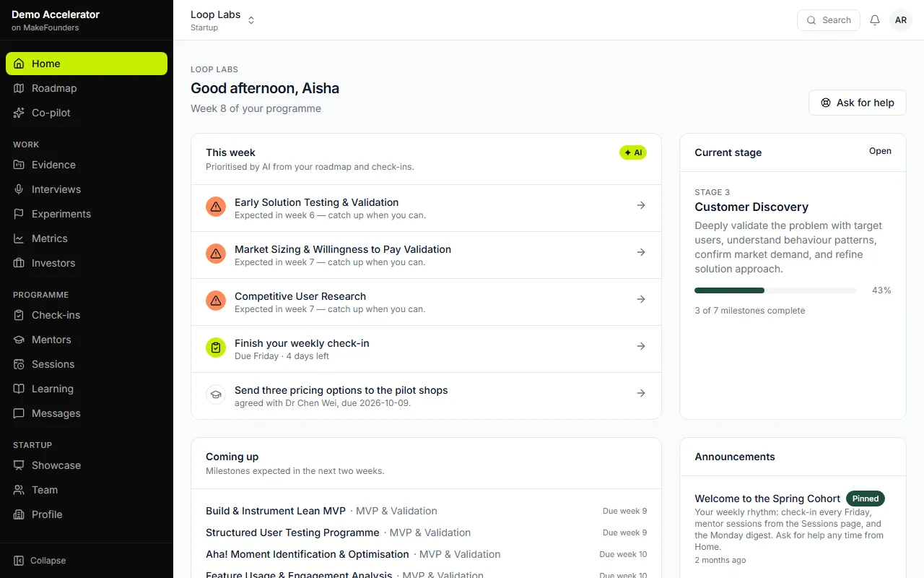Click the Demo Accelerator workspace title

(56, 14)
